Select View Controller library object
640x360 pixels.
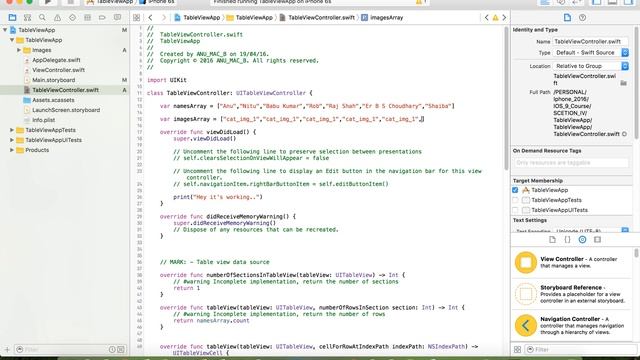[571, 262]
